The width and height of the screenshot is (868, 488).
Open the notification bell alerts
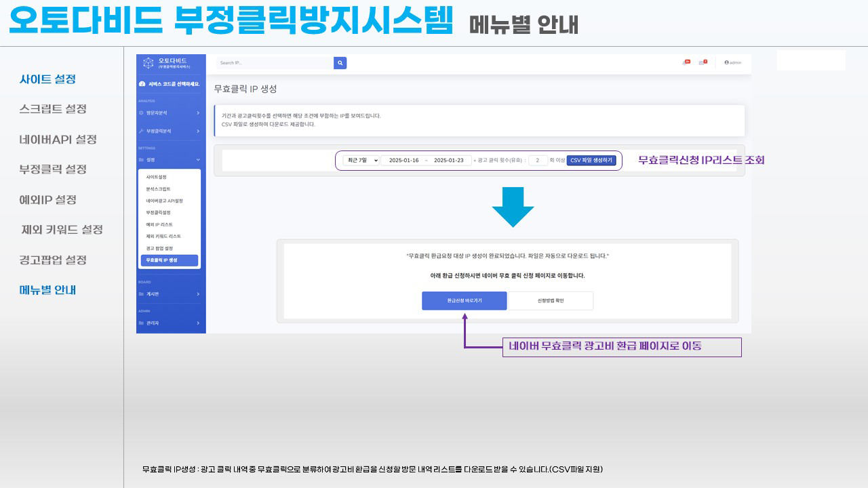686,62
